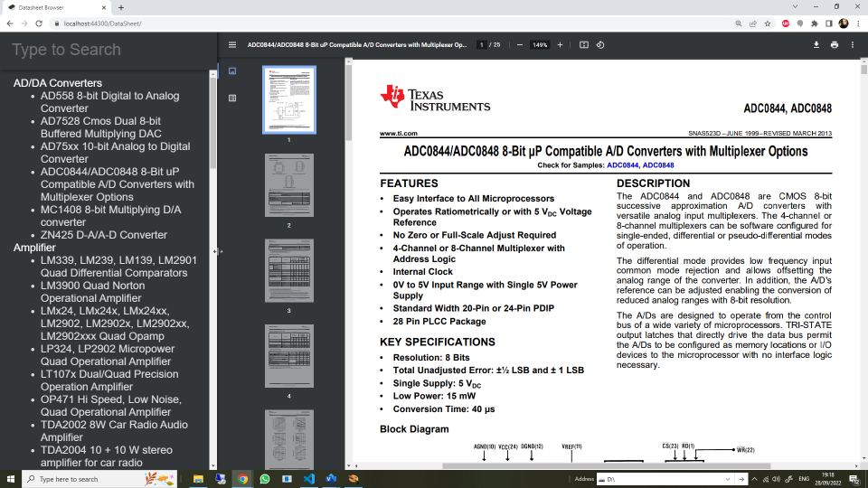Reload the browser page
The image size is (868, 488).
pos(39,23)
